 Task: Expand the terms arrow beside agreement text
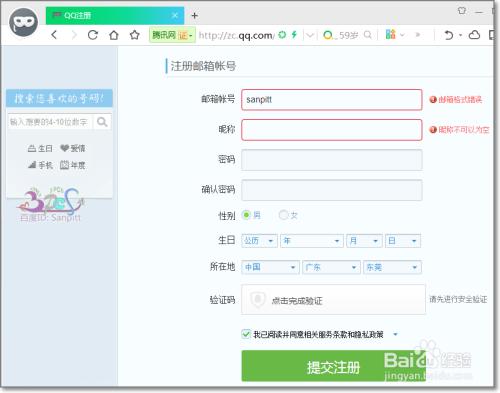(395, 334)
